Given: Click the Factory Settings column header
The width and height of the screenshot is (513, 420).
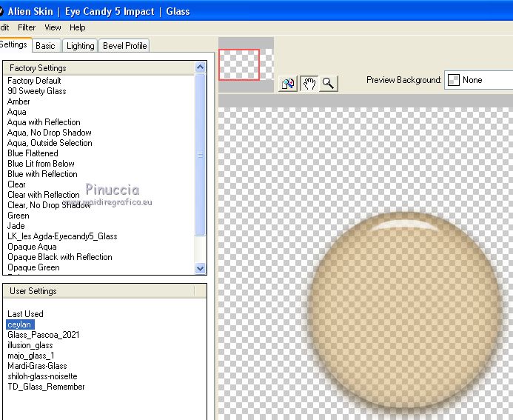Looking at the screenshot, I should click(98, 68).
